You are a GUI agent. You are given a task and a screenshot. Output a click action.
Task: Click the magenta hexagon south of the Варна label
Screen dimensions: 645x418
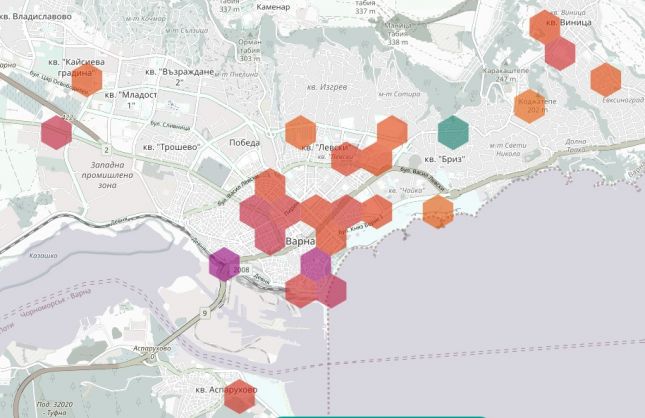point(315,264)
